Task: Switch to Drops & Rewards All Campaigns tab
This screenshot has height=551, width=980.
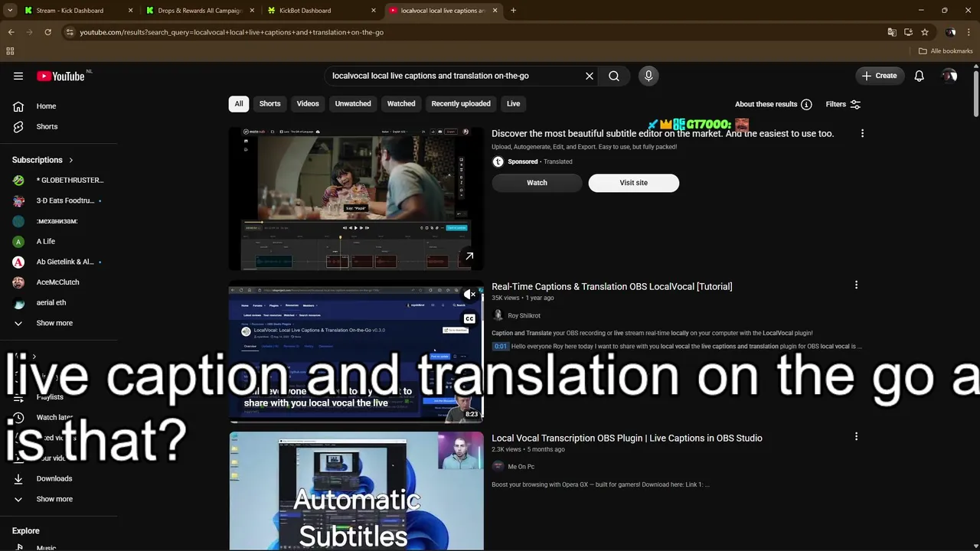Action: click(x=199, y=11)
